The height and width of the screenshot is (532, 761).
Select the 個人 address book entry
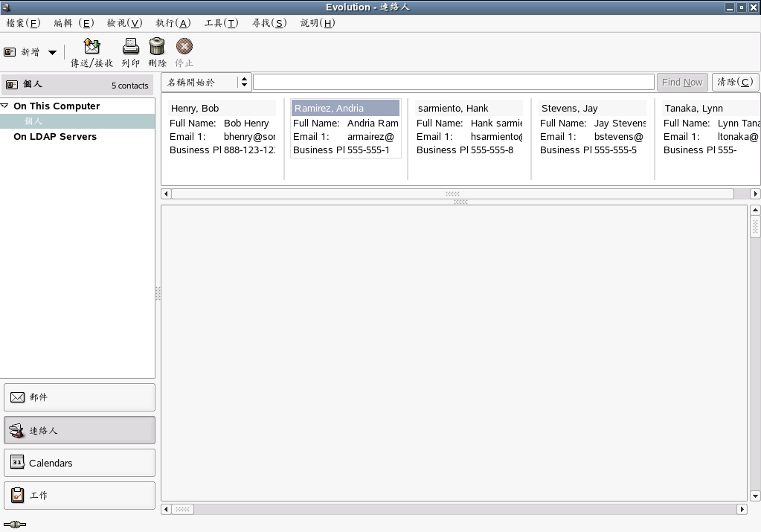tap(77, 121)
